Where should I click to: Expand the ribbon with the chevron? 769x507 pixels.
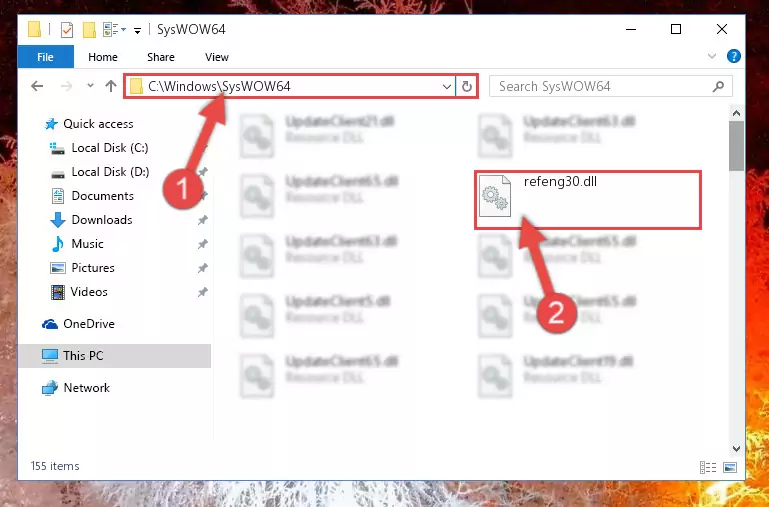(712, 56)
